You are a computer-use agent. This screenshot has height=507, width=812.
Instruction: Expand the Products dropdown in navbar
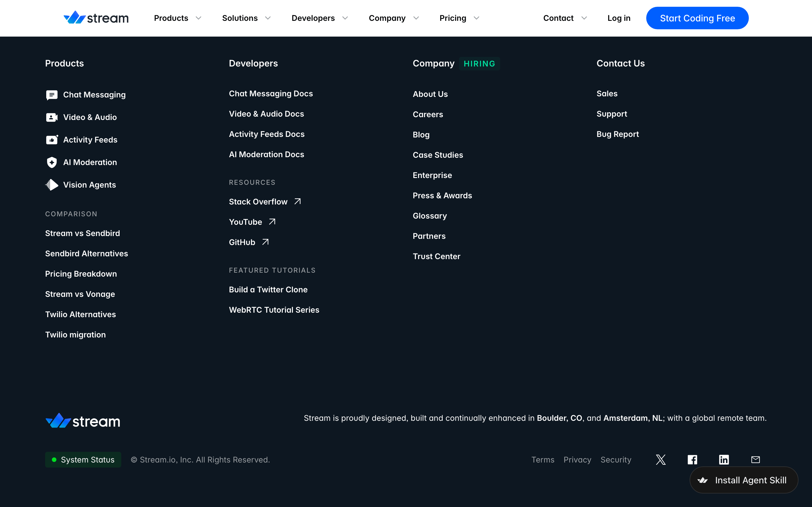pyautogui.click(x=178, y=18)
